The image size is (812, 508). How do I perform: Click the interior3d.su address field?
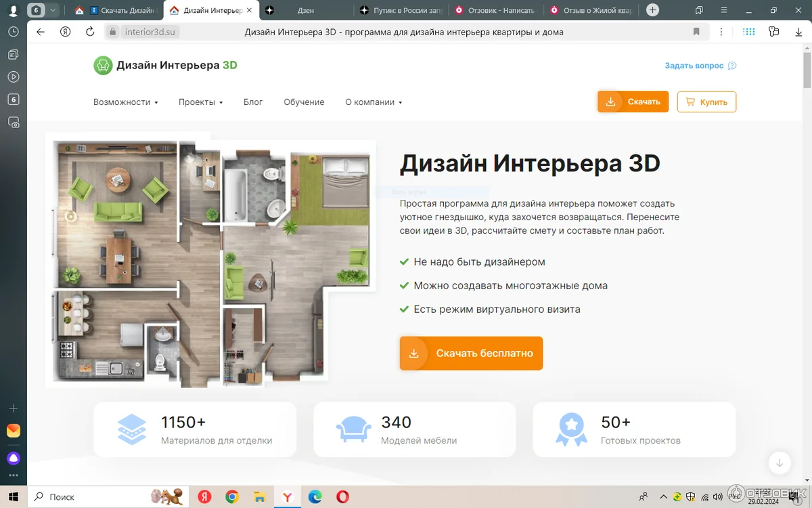point(151,32)
